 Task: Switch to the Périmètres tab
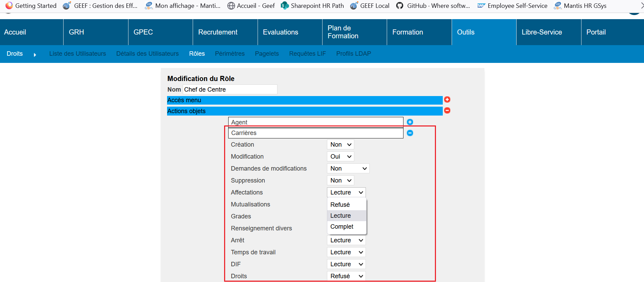point(230,54)
